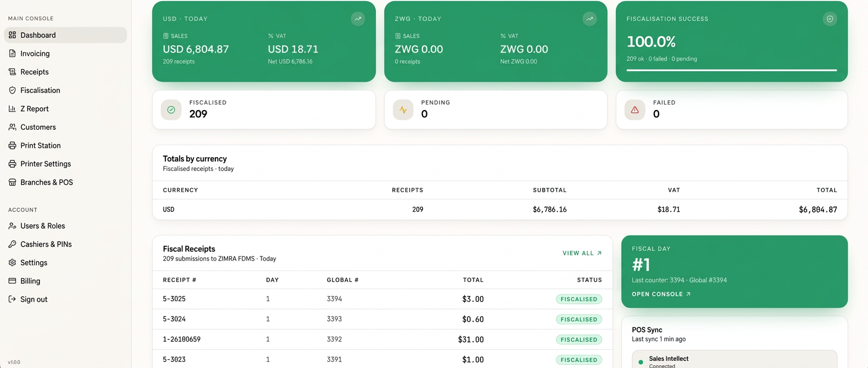Click receipt number 5-3023
The image size is (868, 368).
[174, 360]
